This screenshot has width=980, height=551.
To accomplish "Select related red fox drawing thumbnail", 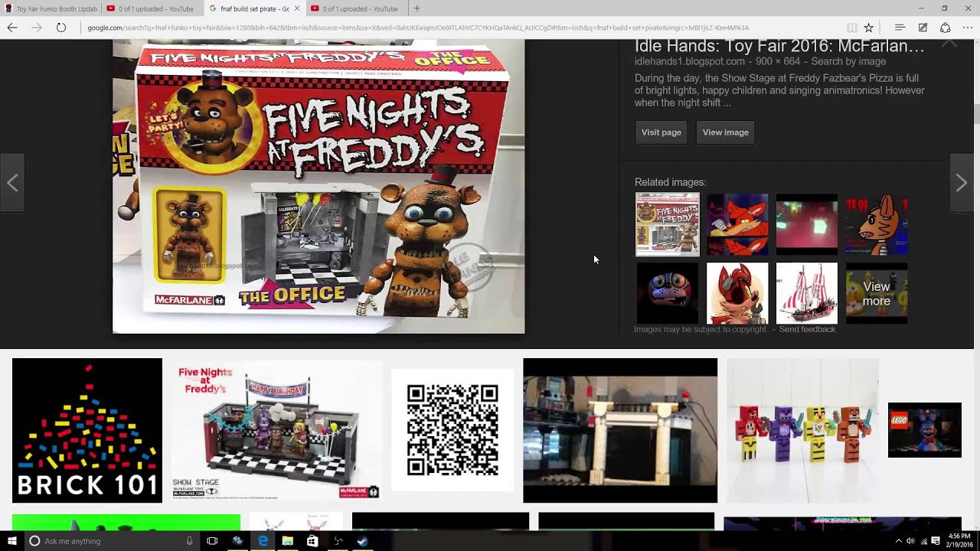I will pyautogui.click(x=737, y=293).
